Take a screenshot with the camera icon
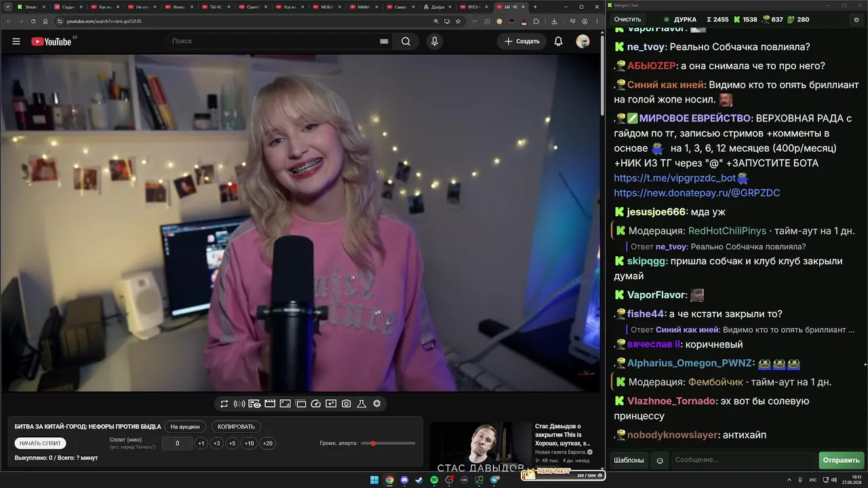This screenshot has height=488, width=868. coord(347,404)
